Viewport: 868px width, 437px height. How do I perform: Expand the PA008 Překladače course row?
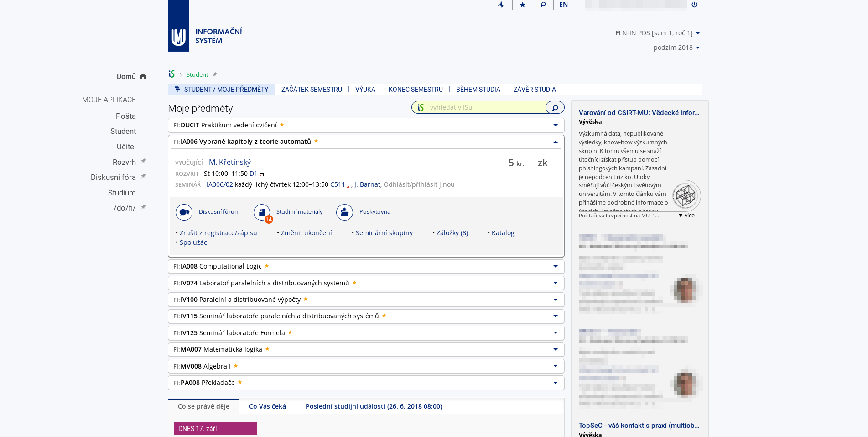pos(555,383)
